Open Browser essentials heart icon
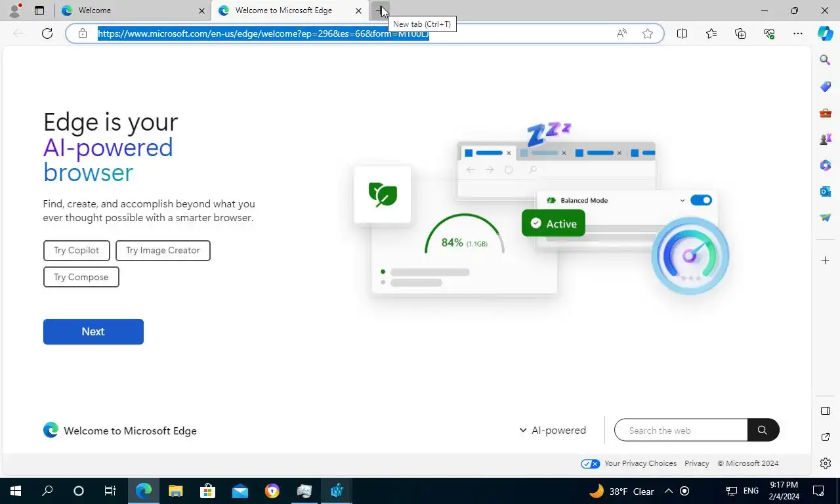 click(x=769, y=33)
